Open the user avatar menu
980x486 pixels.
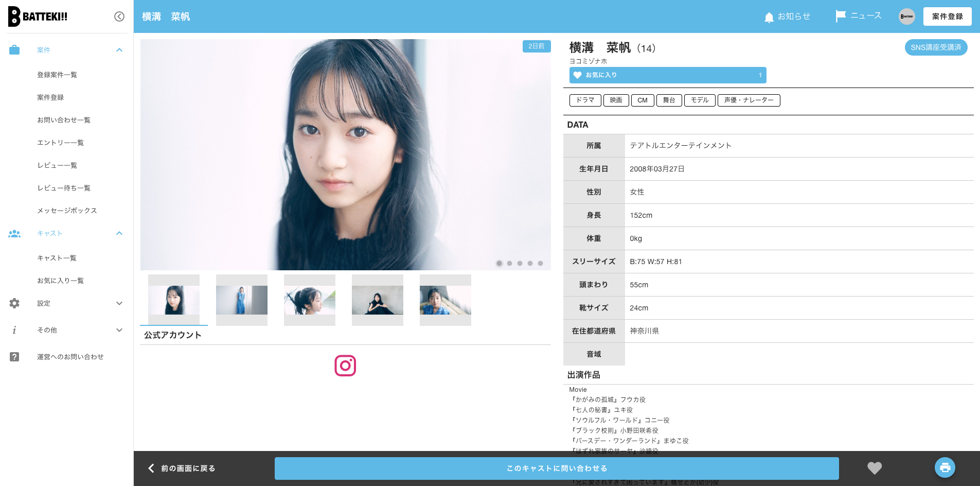pos(907,16)
